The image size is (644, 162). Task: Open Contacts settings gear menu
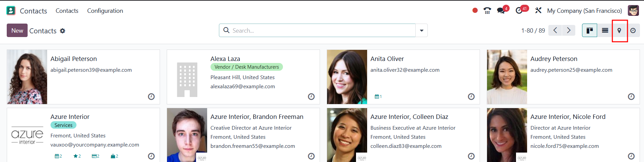63,31
